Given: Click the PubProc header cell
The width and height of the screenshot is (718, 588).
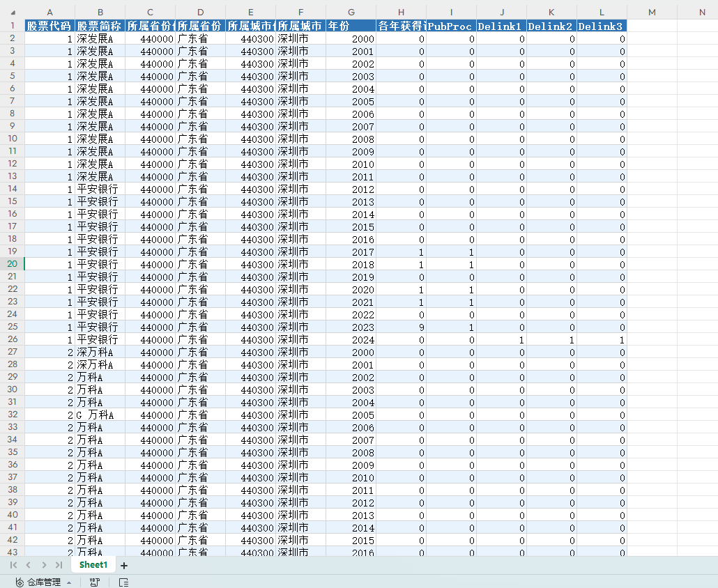Looking at the screenshot, I should tap(451, 26).
